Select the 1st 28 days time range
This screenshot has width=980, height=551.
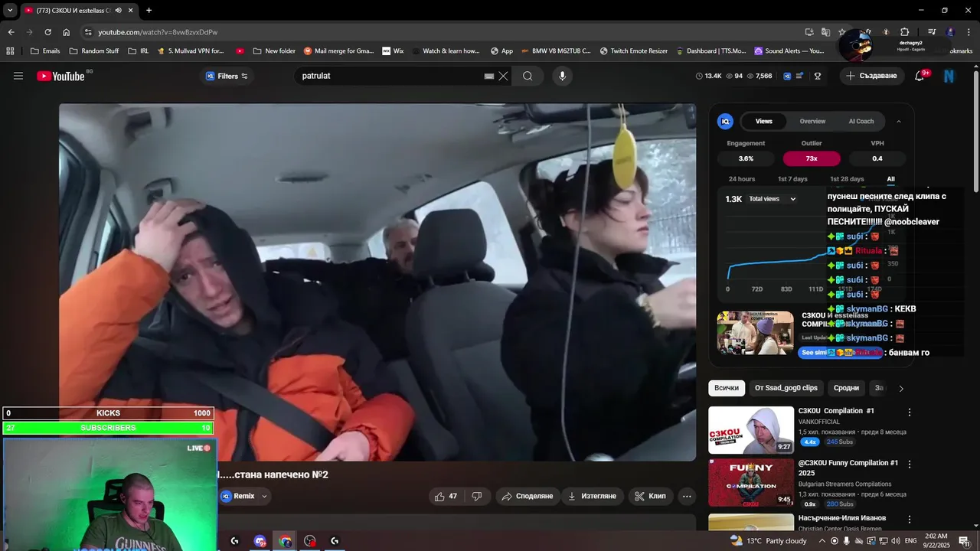847,179
